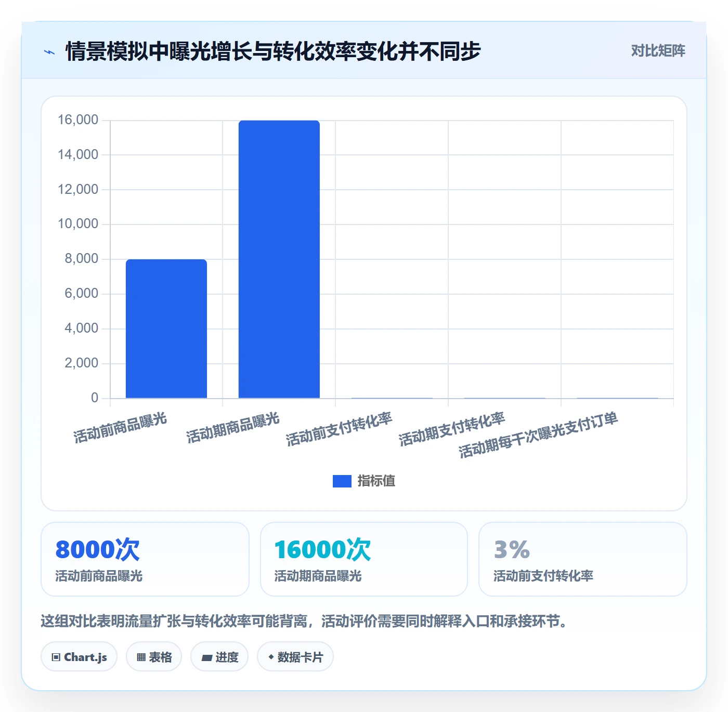Click the bar icon on 进度 chip
Screen dimensions: 728x712
206,658
